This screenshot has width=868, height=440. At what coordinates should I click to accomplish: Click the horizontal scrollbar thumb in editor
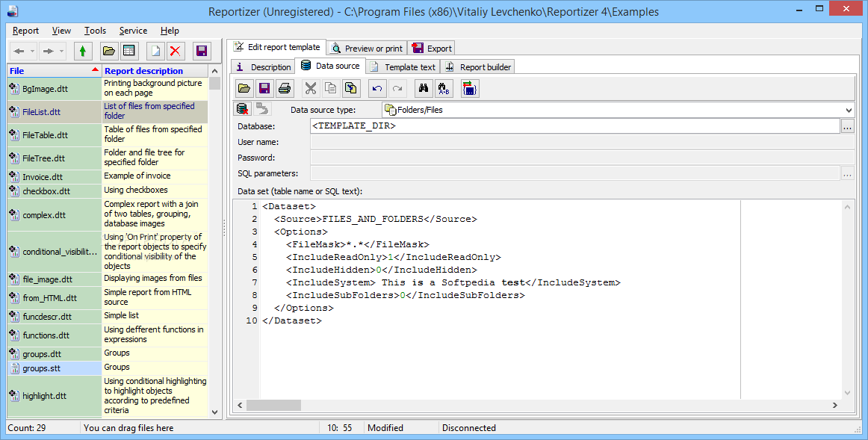coord(273,405)
